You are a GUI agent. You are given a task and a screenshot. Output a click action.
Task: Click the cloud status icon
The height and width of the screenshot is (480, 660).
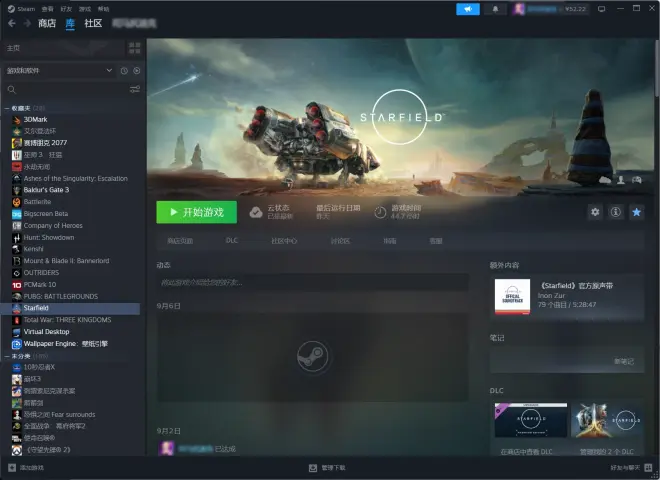[x=255, y=212]
